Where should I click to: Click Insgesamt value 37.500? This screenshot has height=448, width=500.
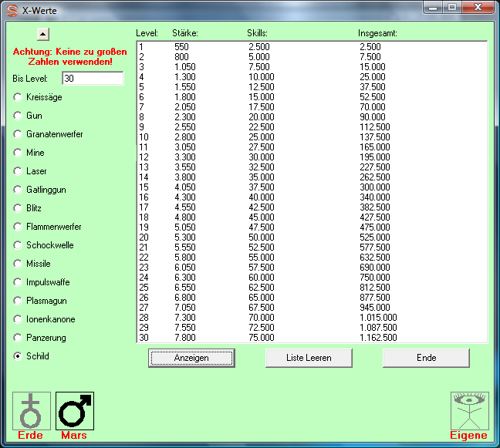click(373, 87)
